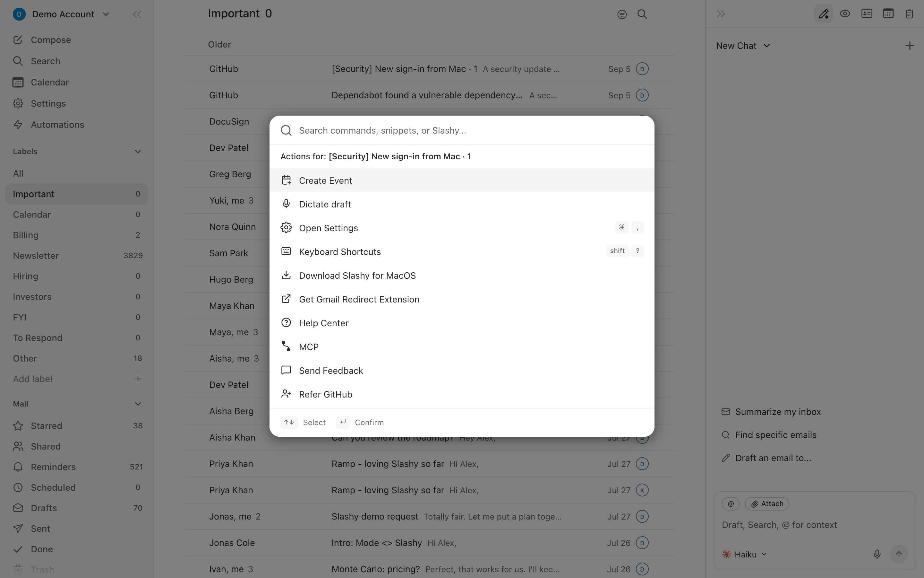
Task: Select Refer GitHub command
Action: (462, 394)
